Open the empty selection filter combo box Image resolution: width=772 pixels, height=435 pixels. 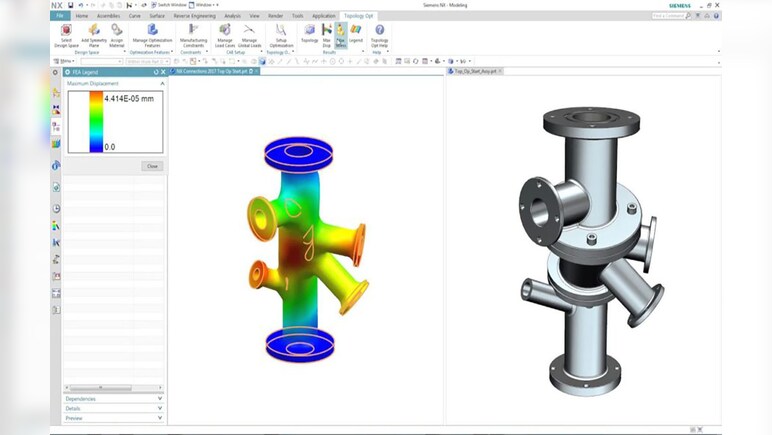point(101,62)
